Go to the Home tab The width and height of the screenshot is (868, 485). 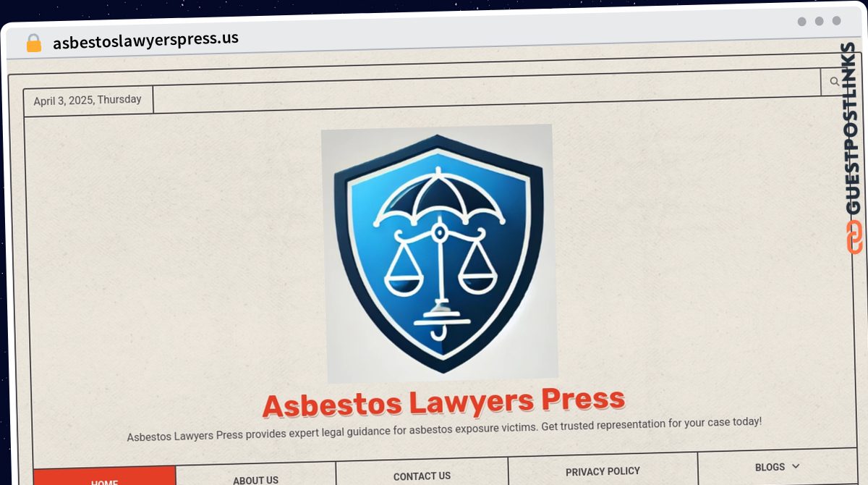tap(105, 478)
